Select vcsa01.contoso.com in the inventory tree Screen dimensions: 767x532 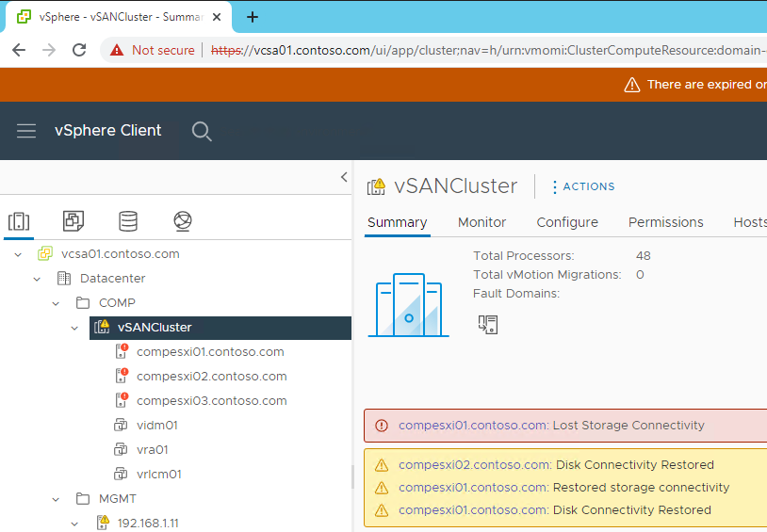120,254
